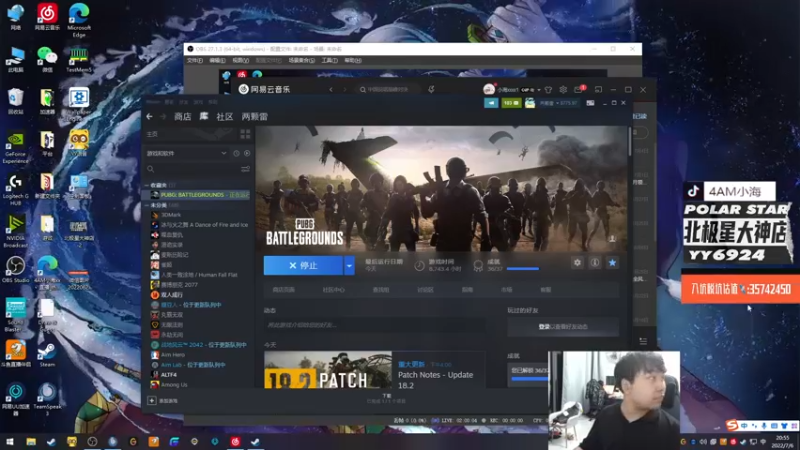Collapse the 收藏夹 favorites category
This screenshot has width=800, height=450.
coord(146,185)
